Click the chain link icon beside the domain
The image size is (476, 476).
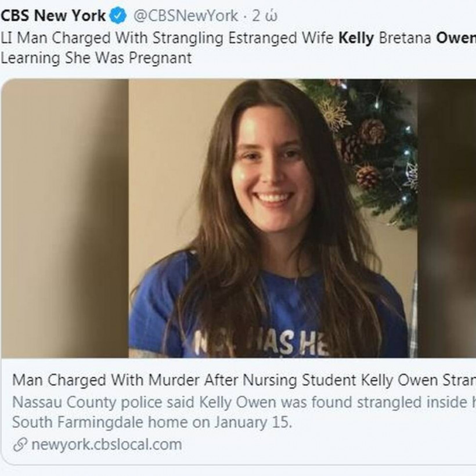point(20,445)
